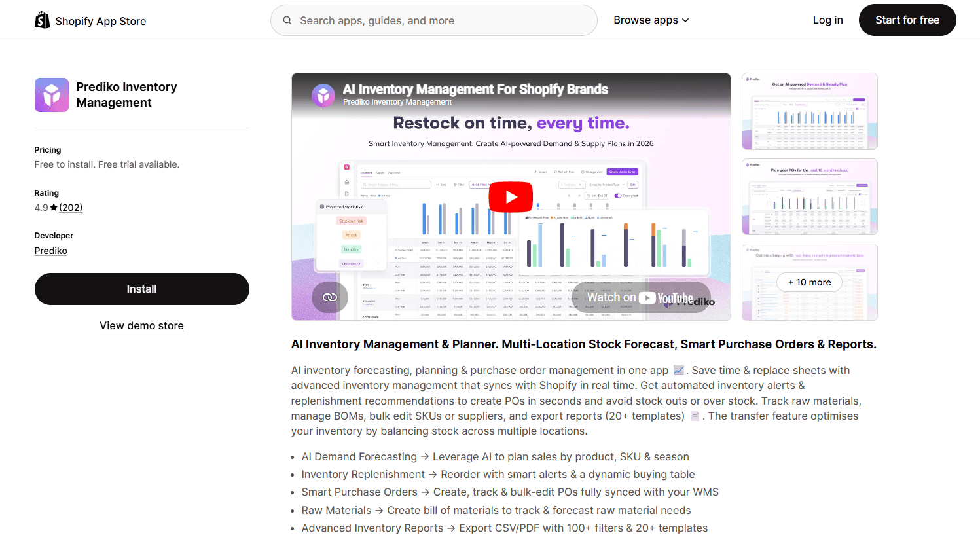Click the document emoji in description
The image size is (980, 548).
(695, 416)
